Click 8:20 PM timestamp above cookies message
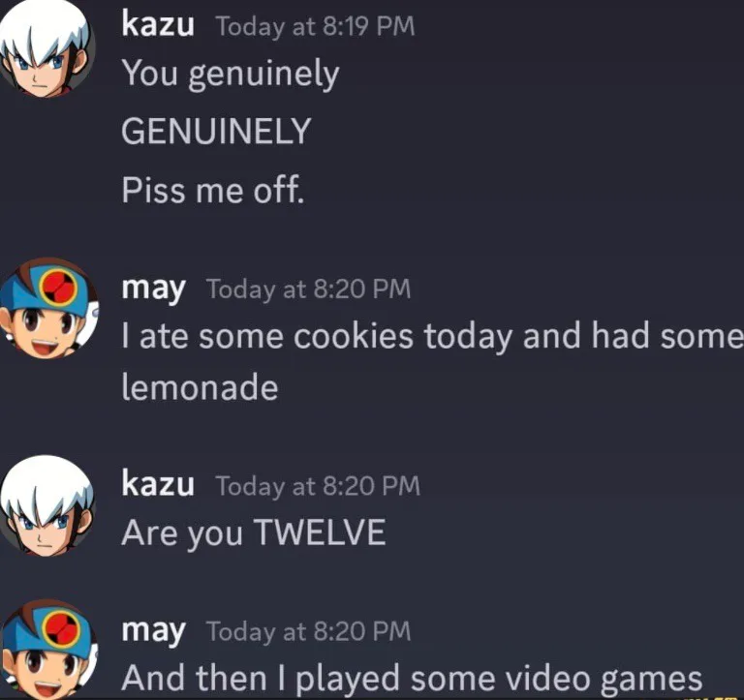 [x=308, y=289]
